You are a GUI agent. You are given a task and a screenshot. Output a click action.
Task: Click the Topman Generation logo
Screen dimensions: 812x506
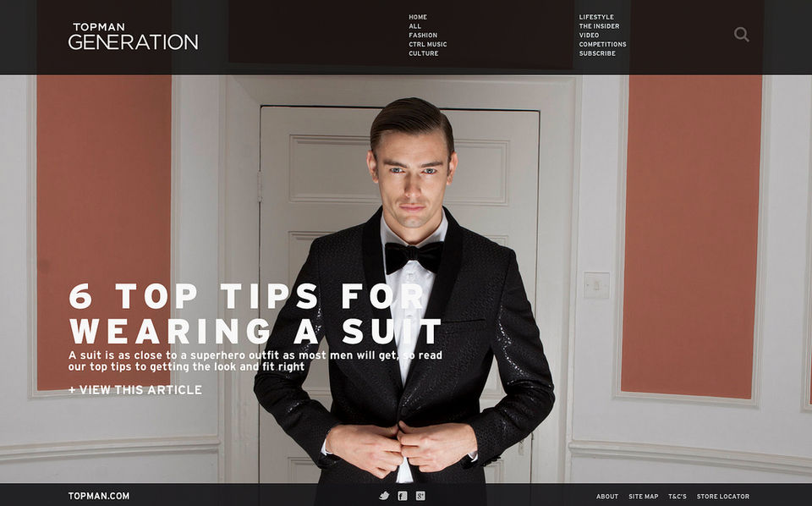tap(133, 36)
